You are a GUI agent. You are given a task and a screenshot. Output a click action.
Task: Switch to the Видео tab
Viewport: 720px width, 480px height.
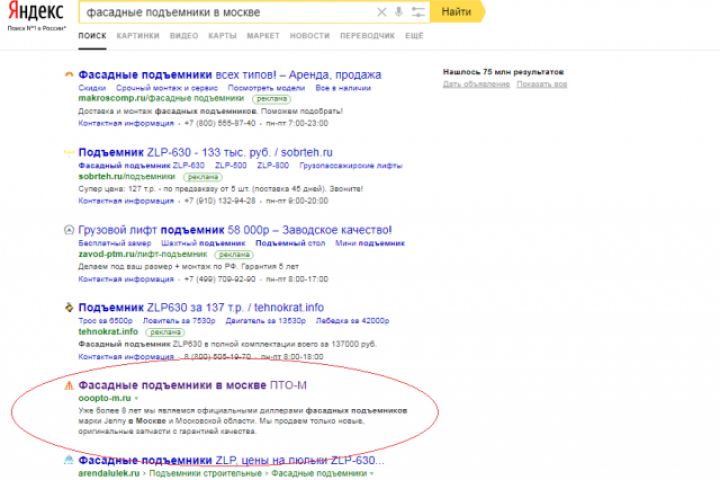[184, 36]
